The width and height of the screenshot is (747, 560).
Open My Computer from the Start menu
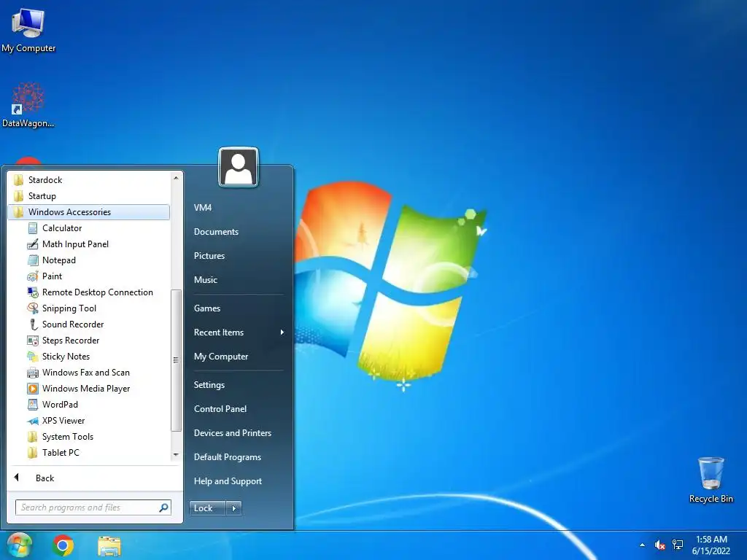[x=221, y=357]
